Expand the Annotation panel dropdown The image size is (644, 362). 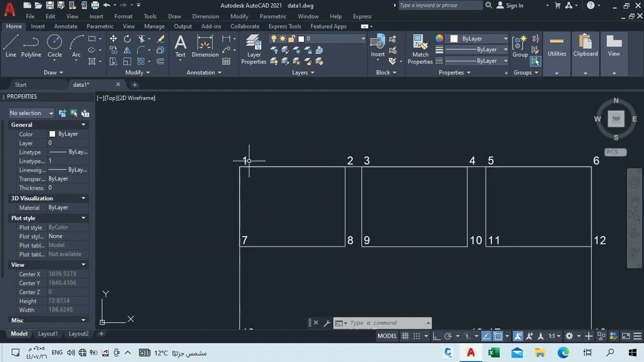coord(204,72)
